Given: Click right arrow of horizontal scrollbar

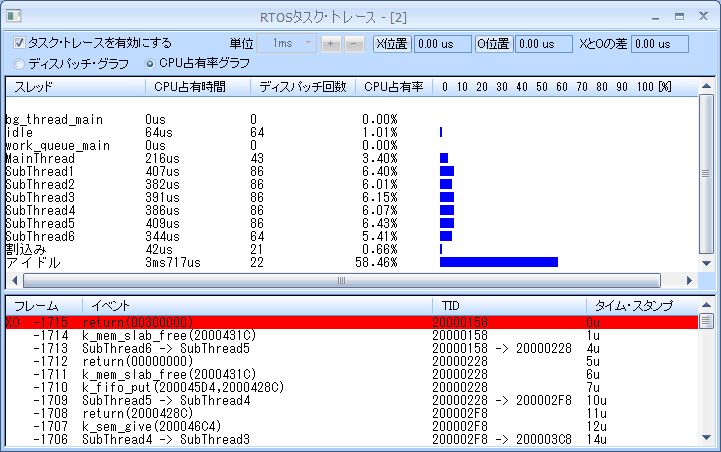Looking at the screenshot, I should [689, 281].
